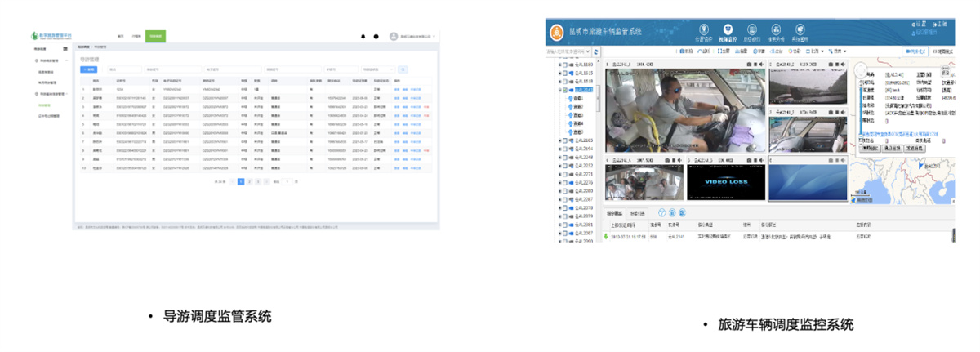The width and height of the screenshot is (980, 352).
Task: Click the blue add button above guide table
Action: coord(87,69)
